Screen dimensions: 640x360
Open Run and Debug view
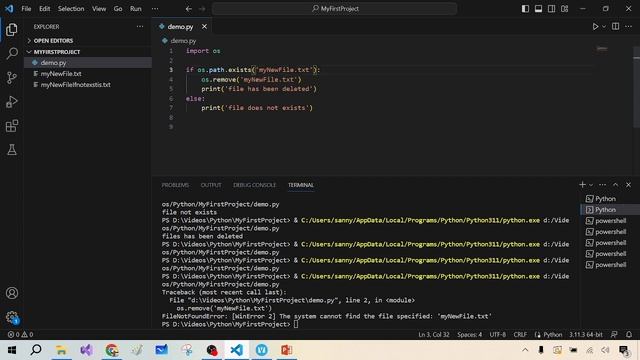pyautogui.click(x=12, y=102)
